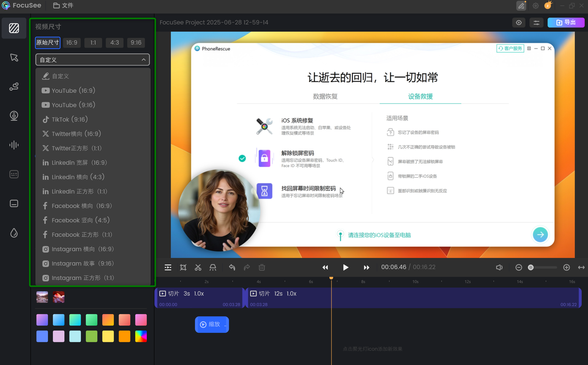Open the cursor settings sidebar icon

tap(14, 57)
